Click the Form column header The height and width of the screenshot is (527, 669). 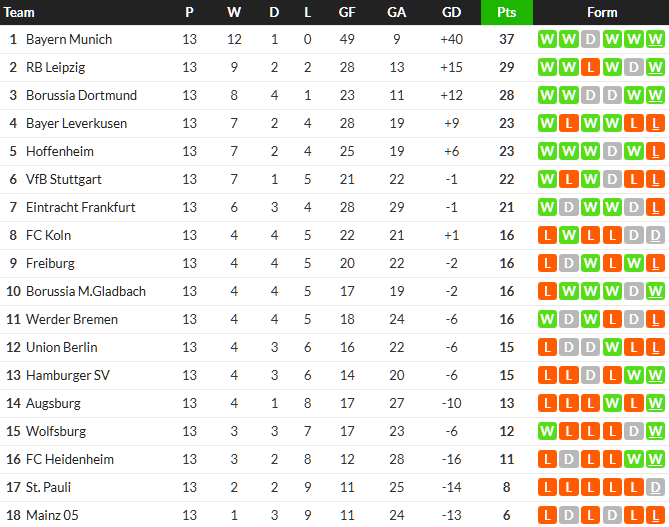click(x=602, y=13)
